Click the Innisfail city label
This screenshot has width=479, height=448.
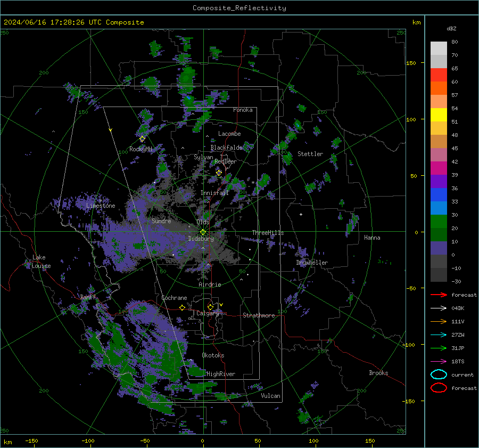pyautogui.click(x=214, y=193)
